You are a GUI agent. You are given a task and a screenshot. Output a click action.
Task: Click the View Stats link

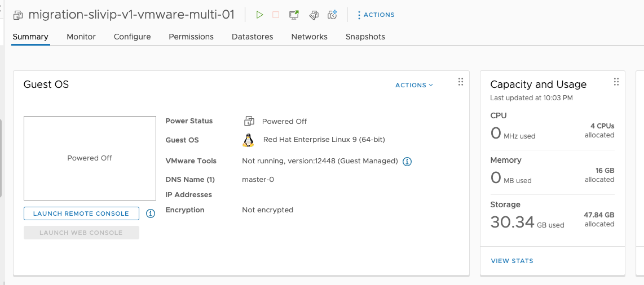pyautogui.click(x=512, y=261)
